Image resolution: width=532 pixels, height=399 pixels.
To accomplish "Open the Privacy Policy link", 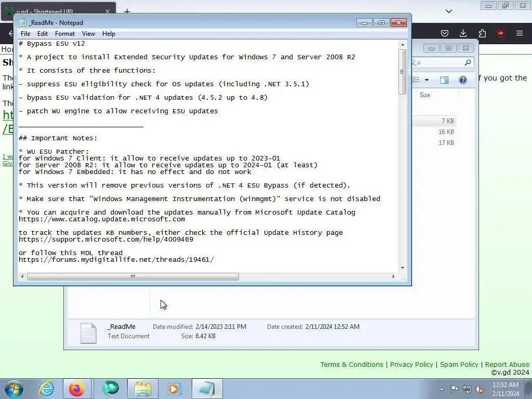I will coord(411,364).
